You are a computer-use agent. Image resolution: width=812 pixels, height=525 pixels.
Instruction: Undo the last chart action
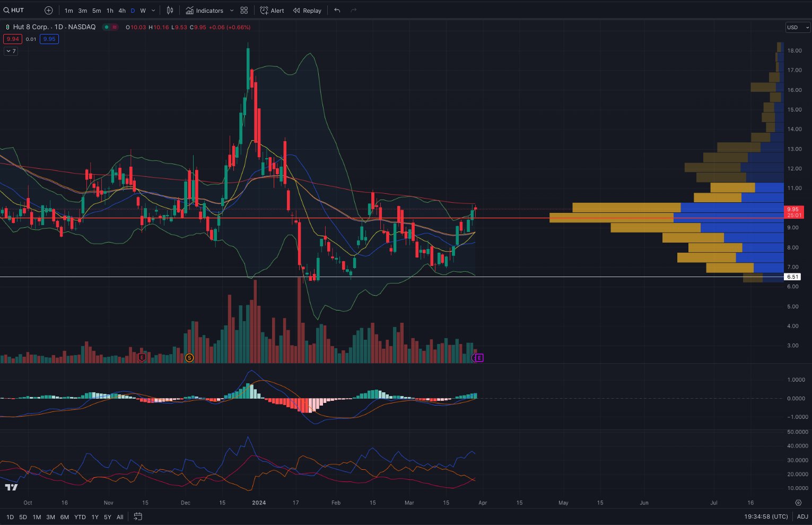[x=337, y=10]
